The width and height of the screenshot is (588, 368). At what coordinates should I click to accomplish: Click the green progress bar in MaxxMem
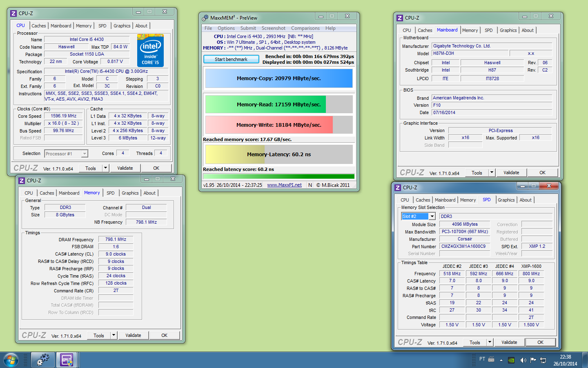click(279, 177)
